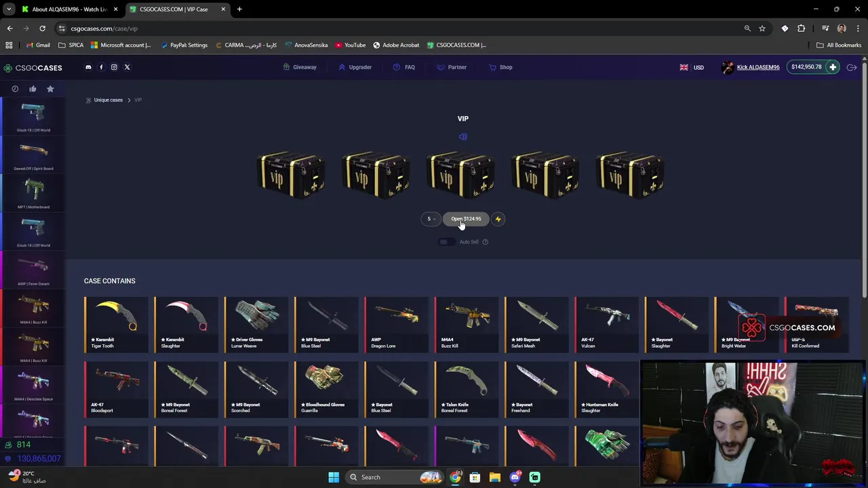Image resolution: width=868 pixels, height=488 pixels.
Task: Click the CSGOCASES logo
Action: (x=33, y=68)
